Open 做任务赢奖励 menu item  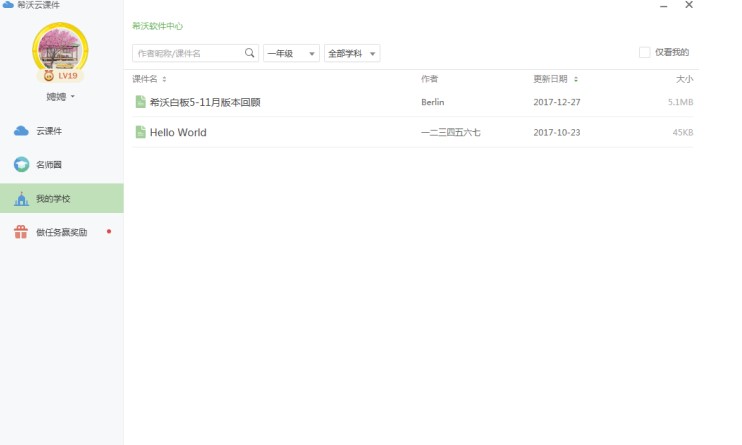62,232
